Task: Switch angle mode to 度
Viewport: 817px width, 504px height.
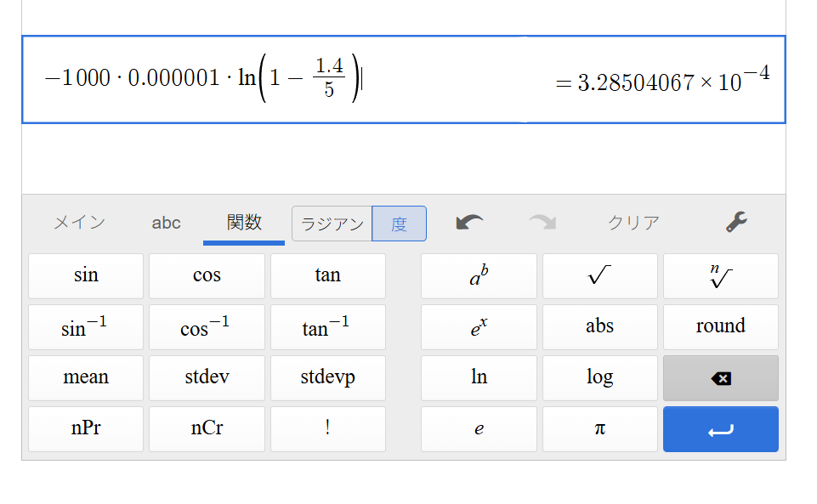Action: 399,224
